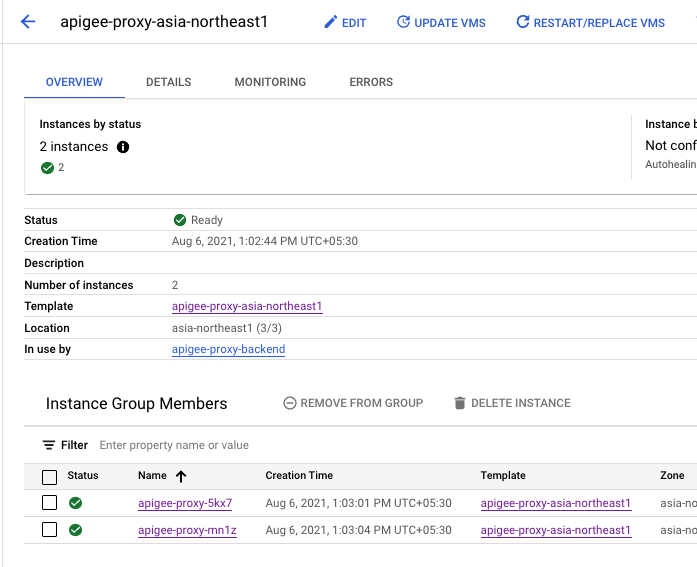
Task: Open apigee-proxy-mn1z instance link
Action: (x=187, y=530)
